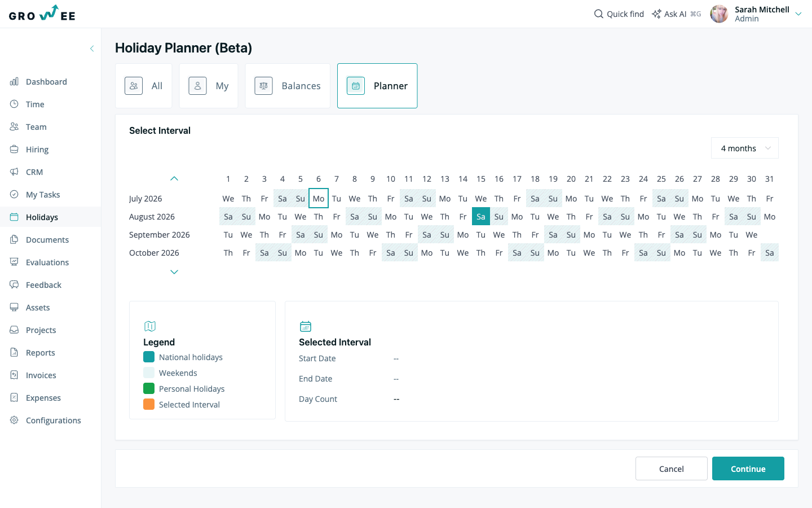Click the Expenses icon in sidebar
The height and width of the screenshot is (508, 812).
coord(14,398)
